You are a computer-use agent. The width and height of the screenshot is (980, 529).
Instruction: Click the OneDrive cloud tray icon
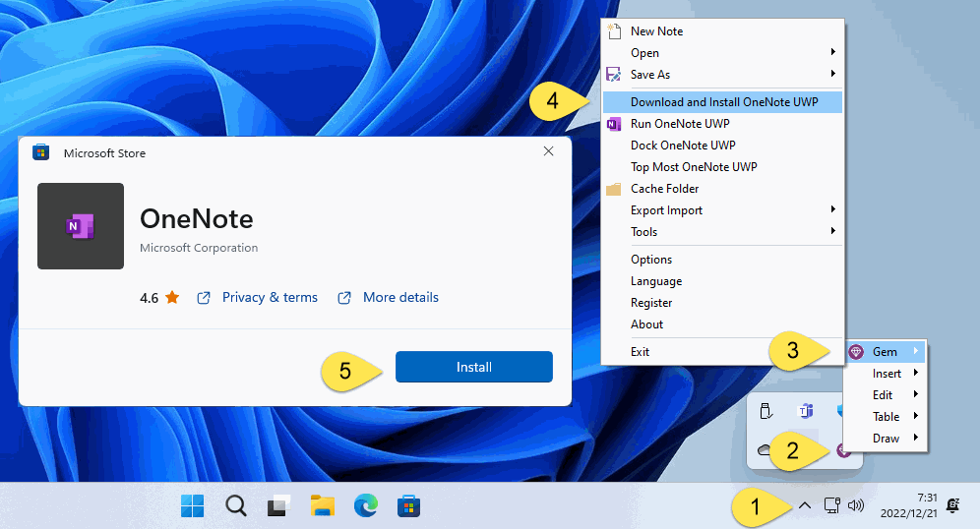tap(764, 449)
